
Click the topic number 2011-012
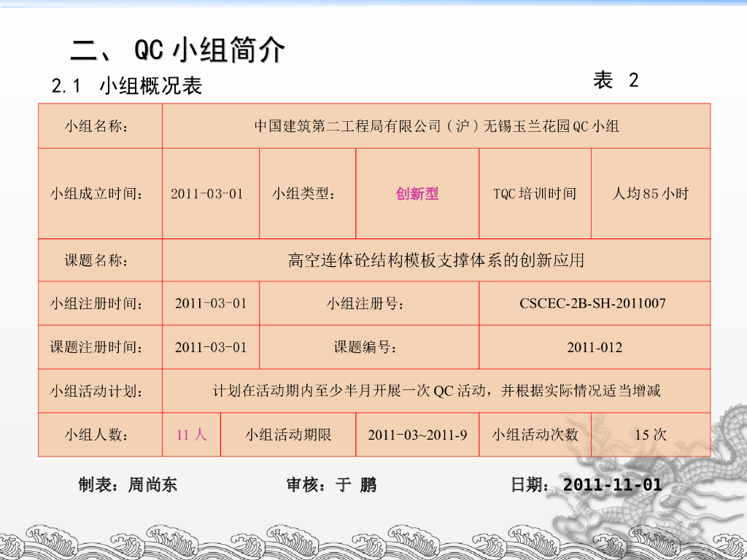click(595, 347)
